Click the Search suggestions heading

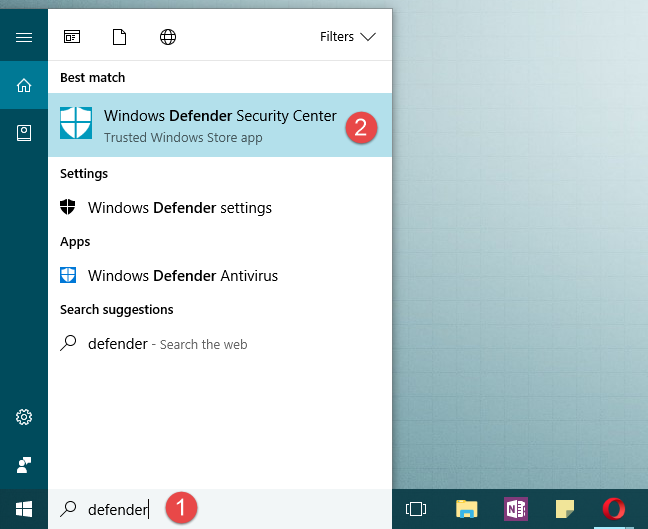(x=117, y=310)
